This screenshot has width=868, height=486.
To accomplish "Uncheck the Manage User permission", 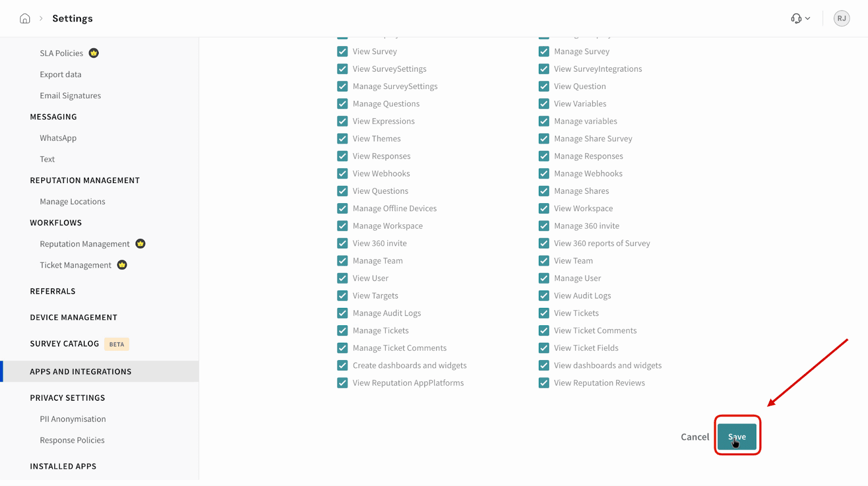I will [x=544, y=278].
